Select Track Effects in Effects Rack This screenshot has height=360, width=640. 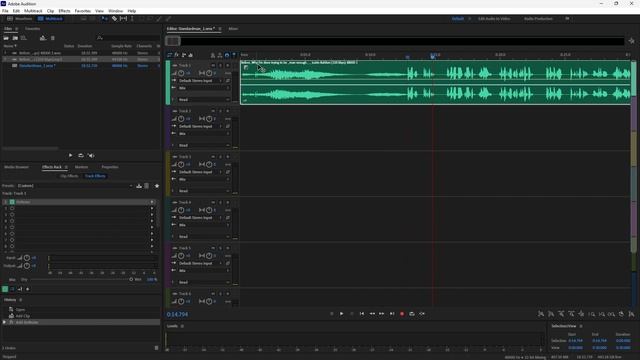click(95, 176)
